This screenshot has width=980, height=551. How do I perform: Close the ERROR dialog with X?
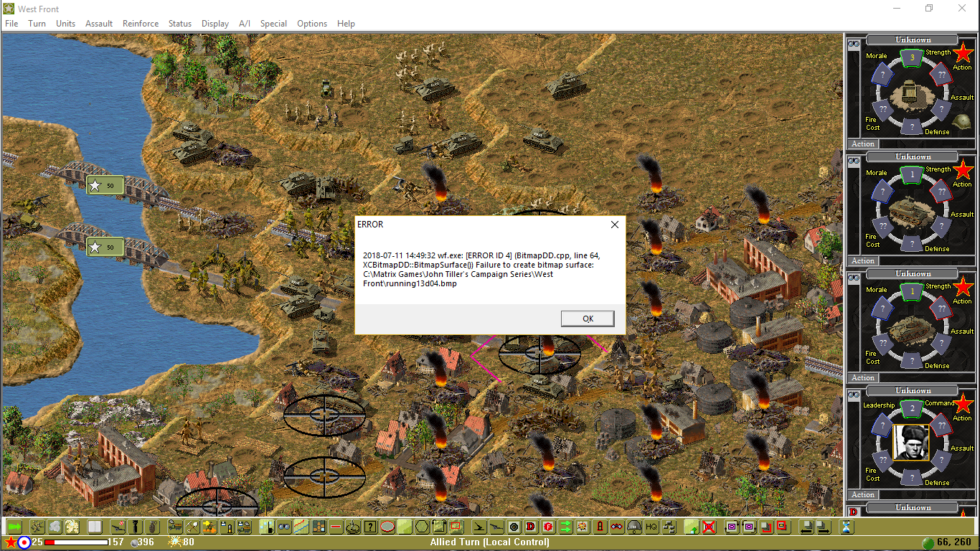pyautogui.click(x=614, y=225)
